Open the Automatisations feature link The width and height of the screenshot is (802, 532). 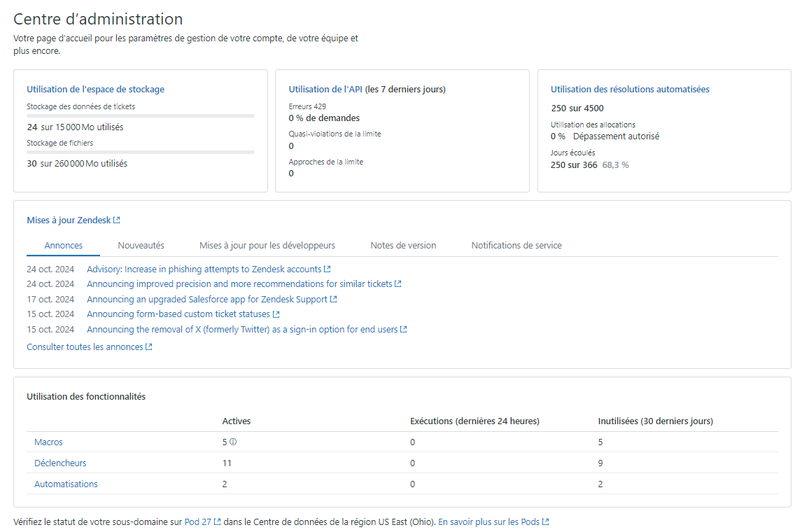(66, 484)
